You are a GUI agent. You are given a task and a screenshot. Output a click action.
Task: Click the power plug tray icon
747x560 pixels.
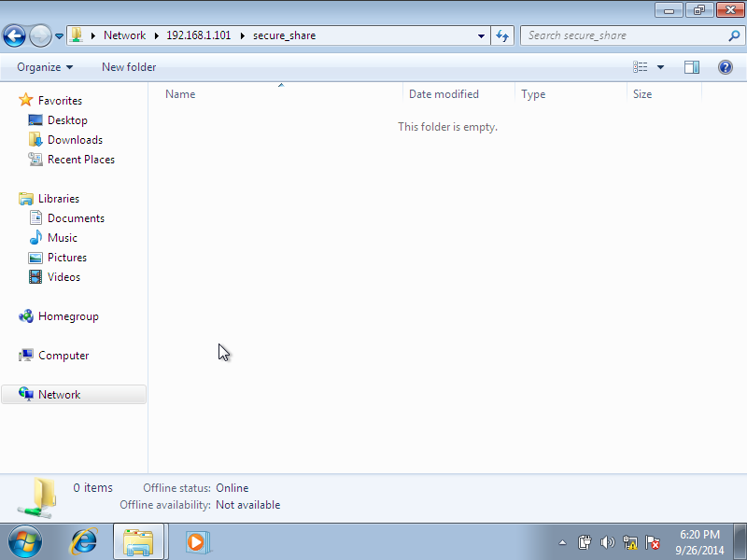click(x=585, y=542)
